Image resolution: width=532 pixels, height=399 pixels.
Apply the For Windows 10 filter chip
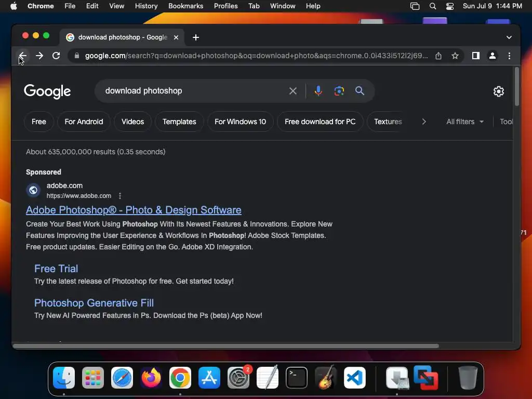pyautogui.click(x=240, y=122)
